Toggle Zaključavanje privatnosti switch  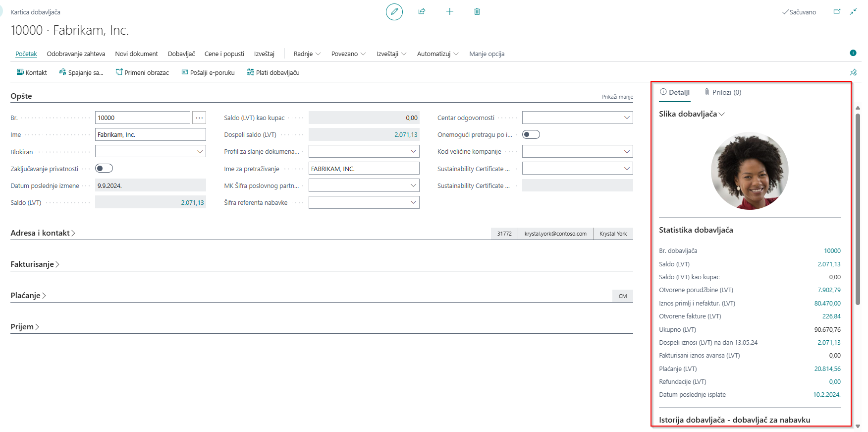(x=104, y=169)
